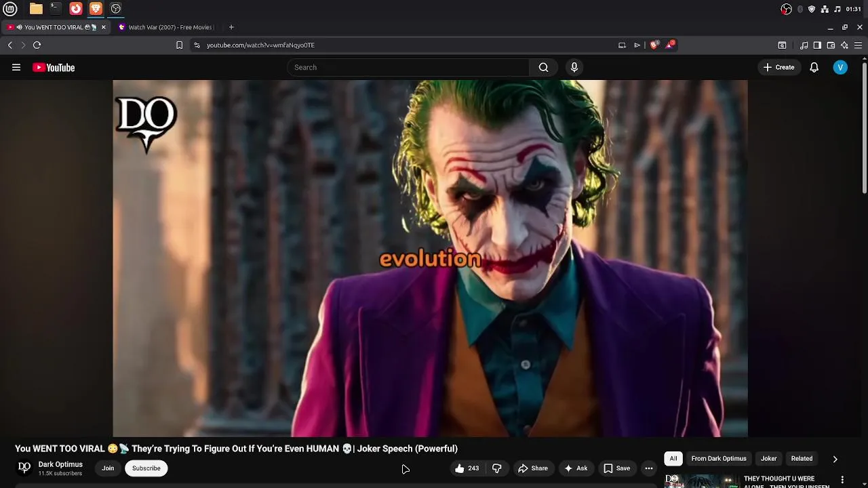Select the 'Joker' filter chip
Screen dimensions: 868x488
[768, 459]
